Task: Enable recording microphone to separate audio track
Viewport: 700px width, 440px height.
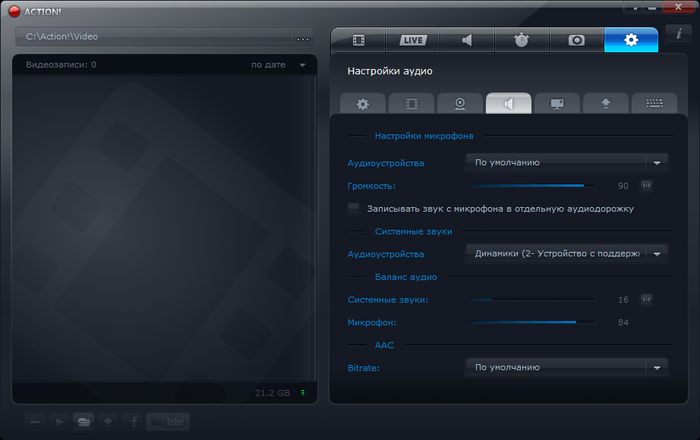Action: click(353, 209)
